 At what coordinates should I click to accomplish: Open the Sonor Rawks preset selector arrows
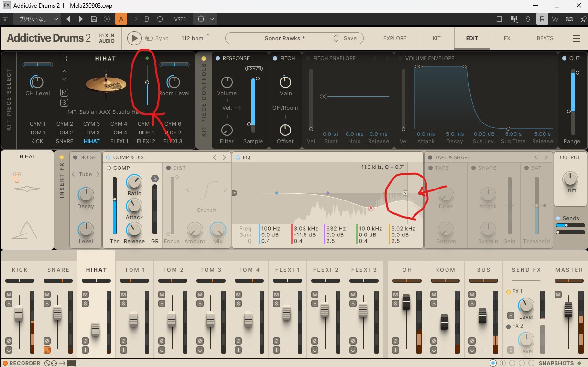pos(336,38)
